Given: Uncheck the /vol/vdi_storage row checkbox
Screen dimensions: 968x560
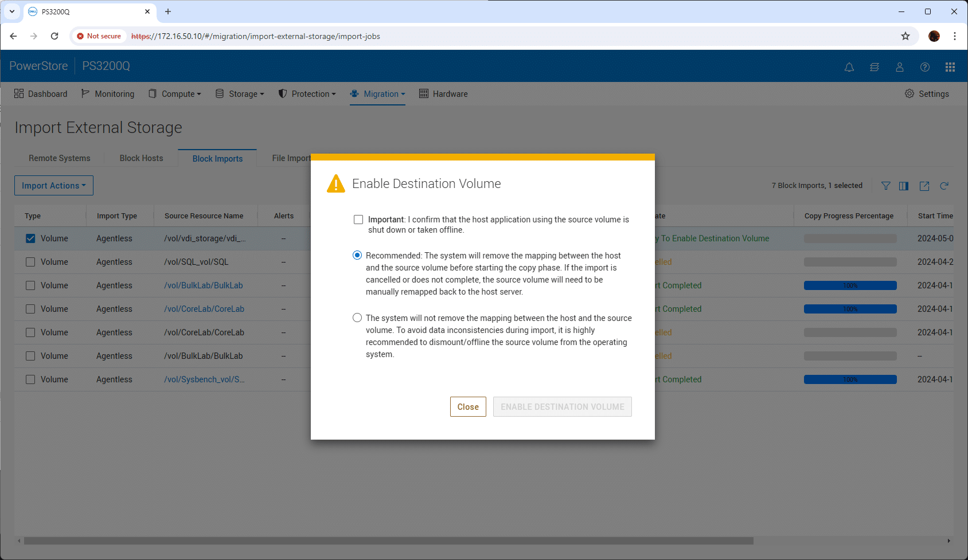Looking at the screenshot, I should coord(30,238).
